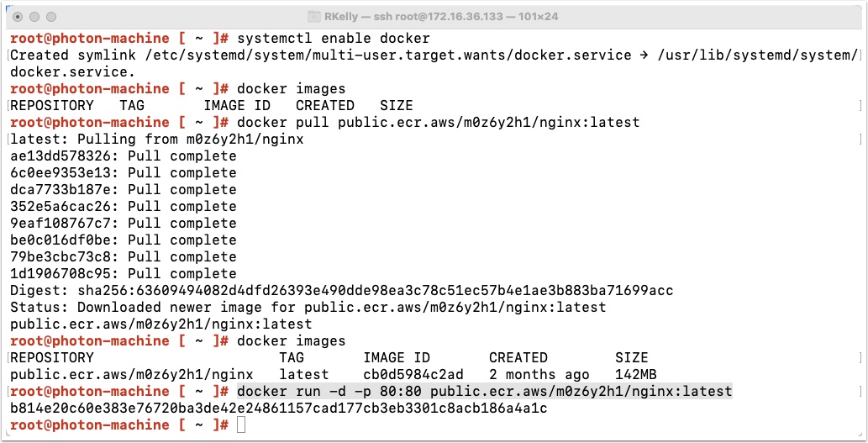Minimize the terminal using the middle window button
Screen dimensions: 868x443
click(34, 17)
